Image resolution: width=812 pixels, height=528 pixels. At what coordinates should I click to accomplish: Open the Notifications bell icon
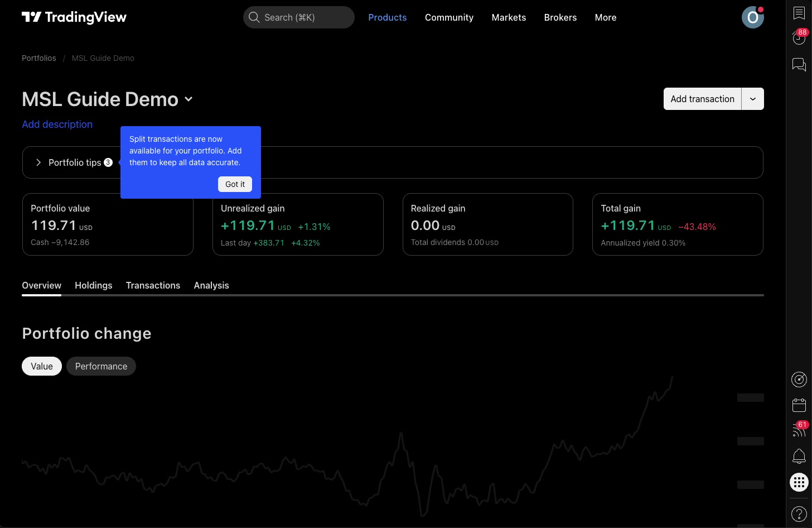pyautogui.click(x=799, y=456)
